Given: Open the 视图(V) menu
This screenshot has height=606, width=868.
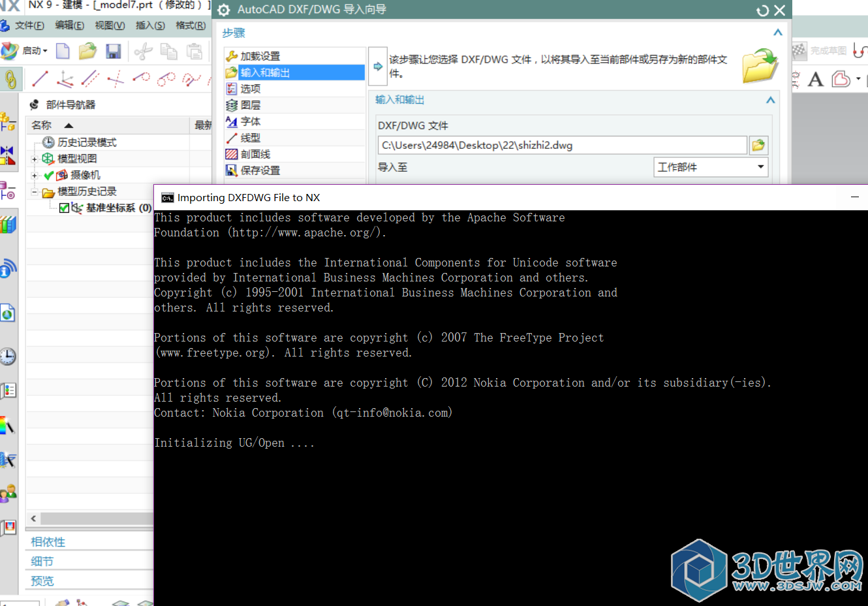Looking at the screenshot, I should 110,25.
